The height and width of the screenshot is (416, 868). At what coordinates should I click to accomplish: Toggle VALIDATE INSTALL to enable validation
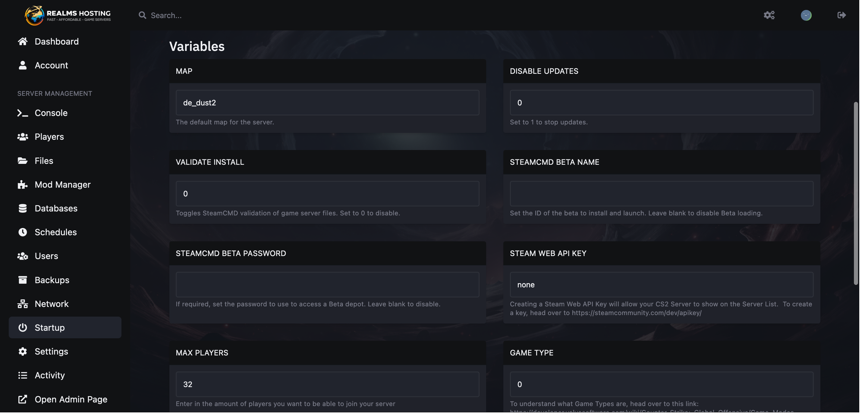[327, 193]
